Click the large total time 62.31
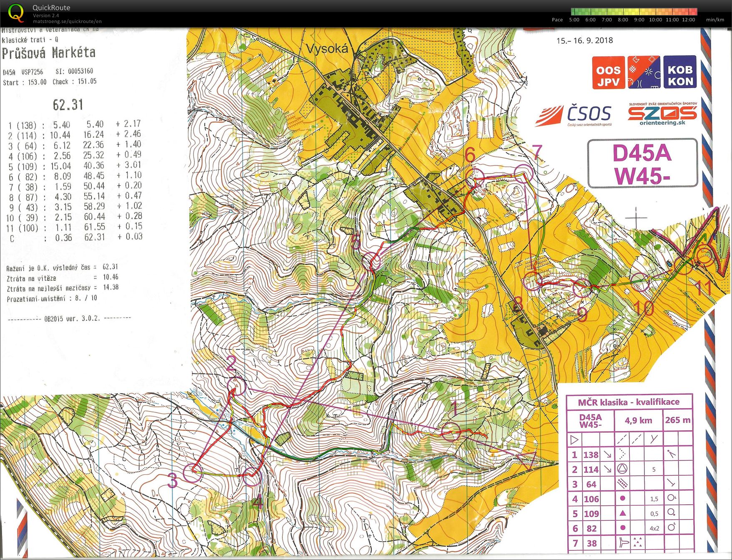732x560 pixels. point(68,105)
